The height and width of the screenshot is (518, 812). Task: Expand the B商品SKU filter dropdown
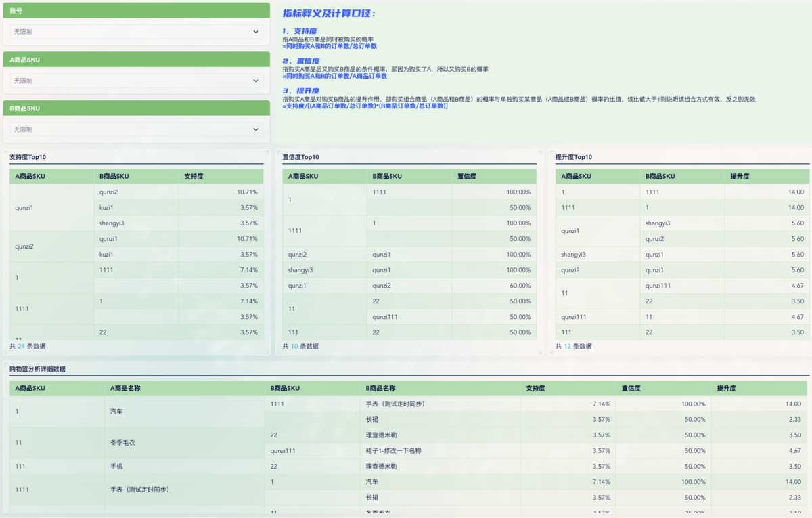pyautogui.click(x=135, y=129)
